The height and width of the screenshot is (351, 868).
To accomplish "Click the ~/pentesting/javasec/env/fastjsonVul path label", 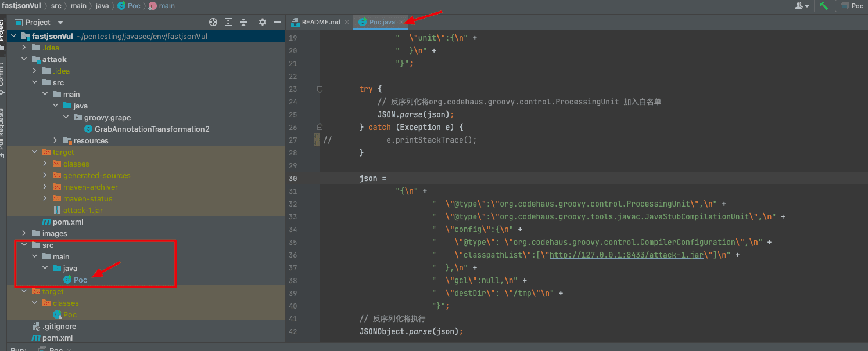I will click(142, 36).
